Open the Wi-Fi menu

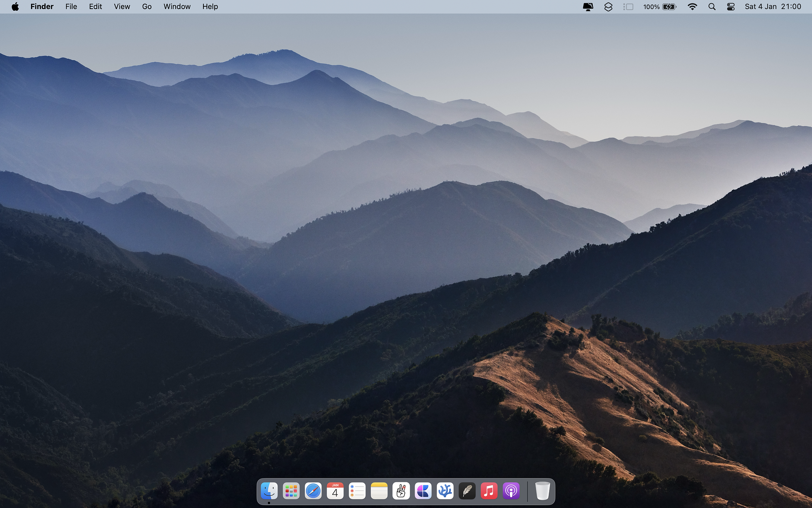tap(692, 7)
